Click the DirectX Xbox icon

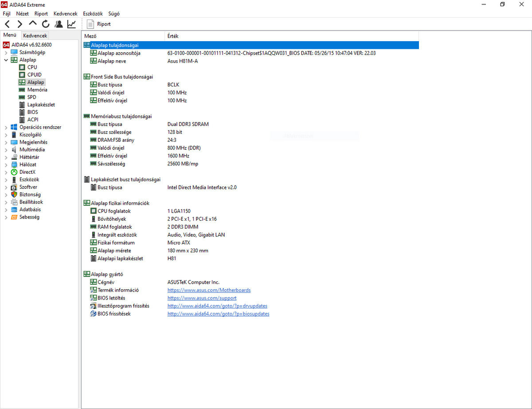tap(14, 172)
